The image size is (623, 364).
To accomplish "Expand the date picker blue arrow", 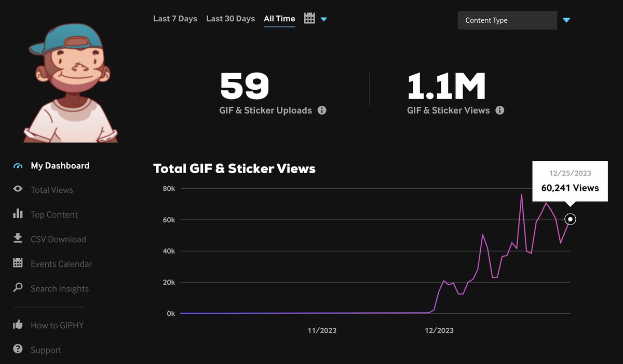I will pyautogui.click(x=324, y=20).
